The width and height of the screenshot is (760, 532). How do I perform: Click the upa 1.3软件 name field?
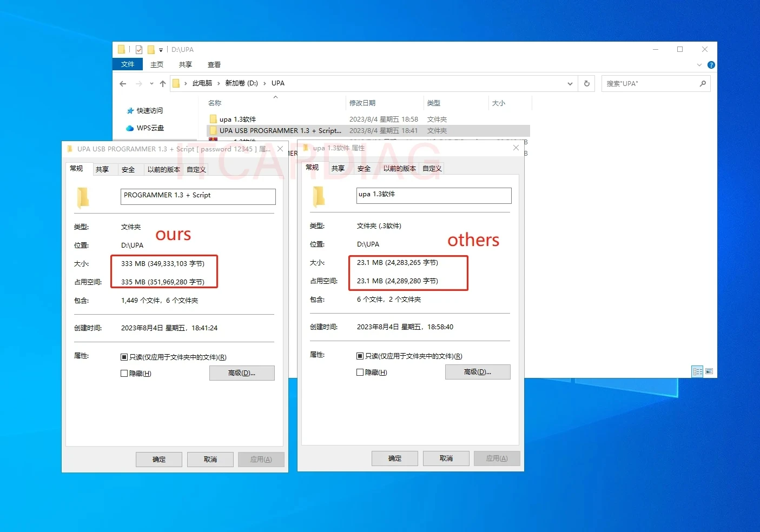(434, 195)
